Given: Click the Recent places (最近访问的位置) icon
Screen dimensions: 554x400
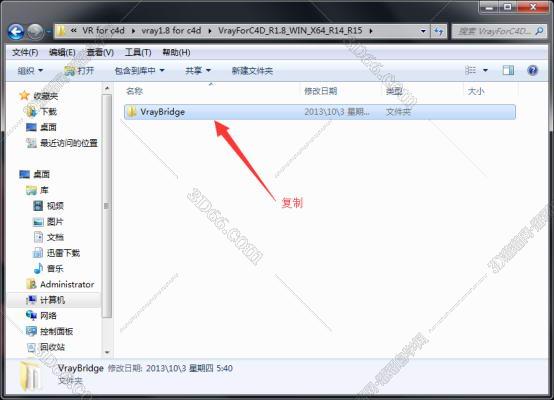Looking at the screenshot, I should (x=31, y=143).
